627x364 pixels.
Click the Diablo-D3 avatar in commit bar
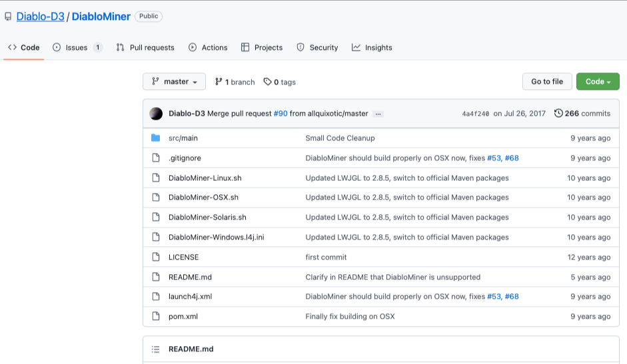coord(156,114)
